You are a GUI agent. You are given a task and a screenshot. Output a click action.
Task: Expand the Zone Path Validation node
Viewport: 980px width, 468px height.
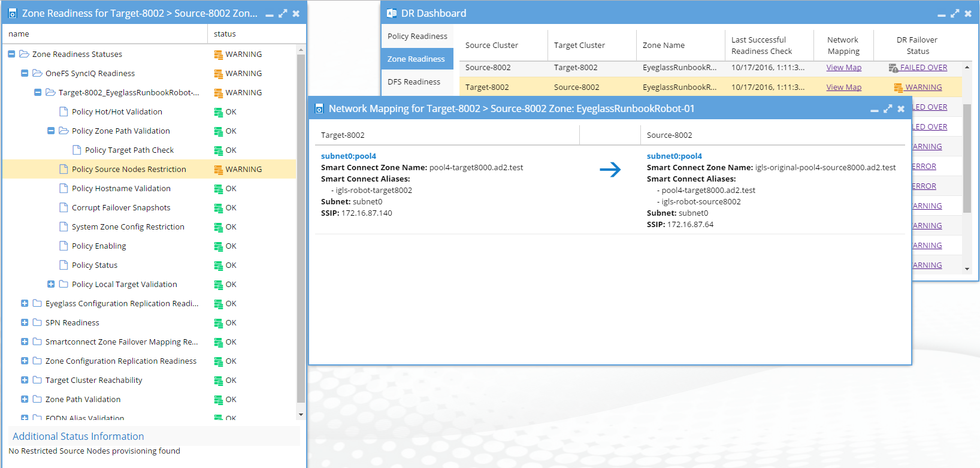[25, 399]
